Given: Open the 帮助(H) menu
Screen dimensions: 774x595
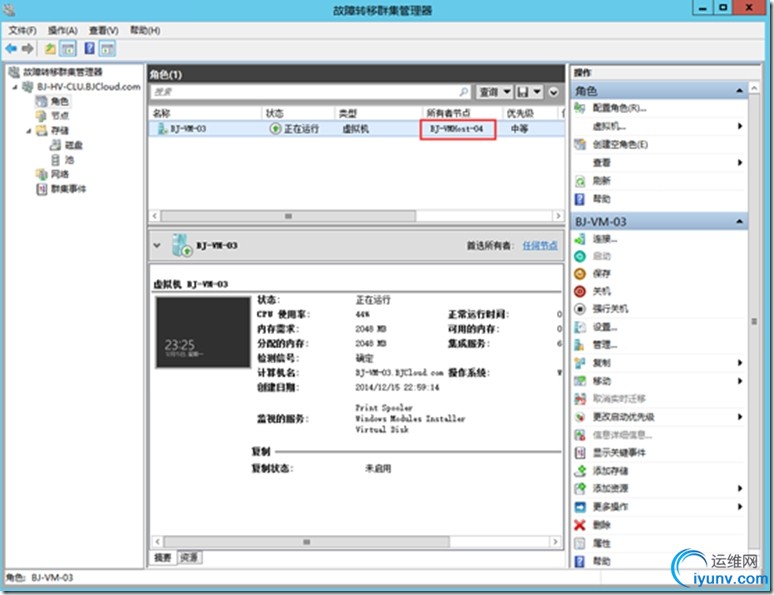Looking at the screenshot, I should (x=145, y=30).
